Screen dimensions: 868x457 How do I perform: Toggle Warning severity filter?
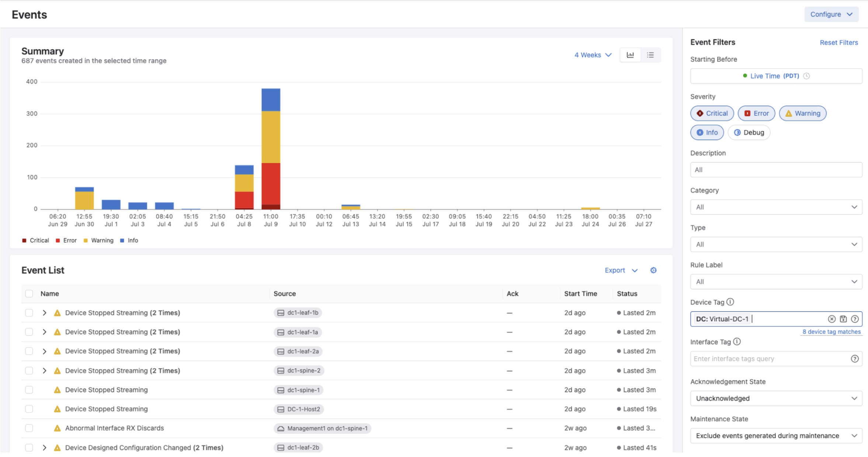click(803, 113)
